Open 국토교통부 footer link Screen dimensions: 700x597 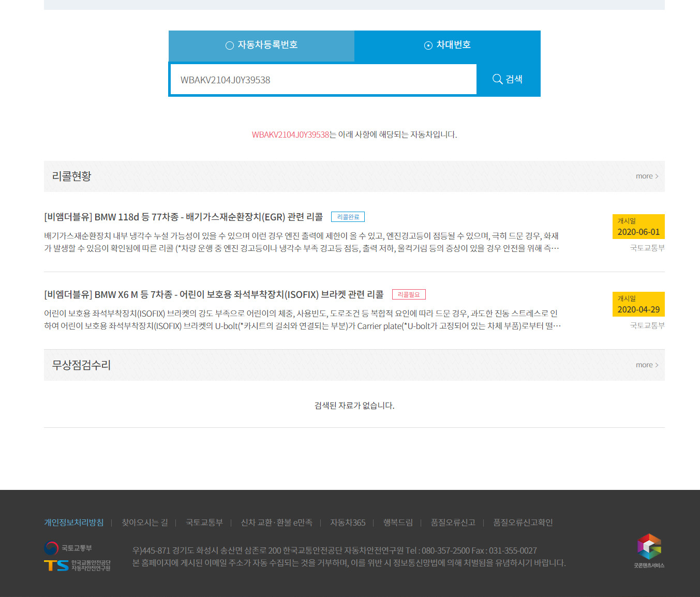point(204,523)
